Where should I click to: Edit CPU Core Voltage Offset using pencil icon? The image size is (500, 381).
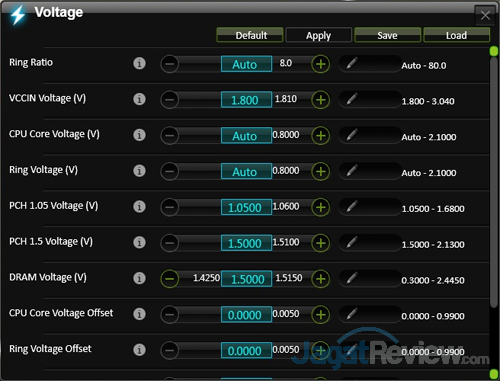coord(352,314)
